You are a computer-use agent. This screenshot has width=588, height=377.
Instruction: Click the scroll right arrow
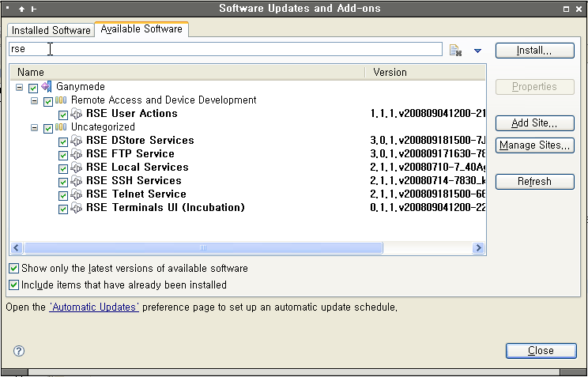(x=478, y=247)
